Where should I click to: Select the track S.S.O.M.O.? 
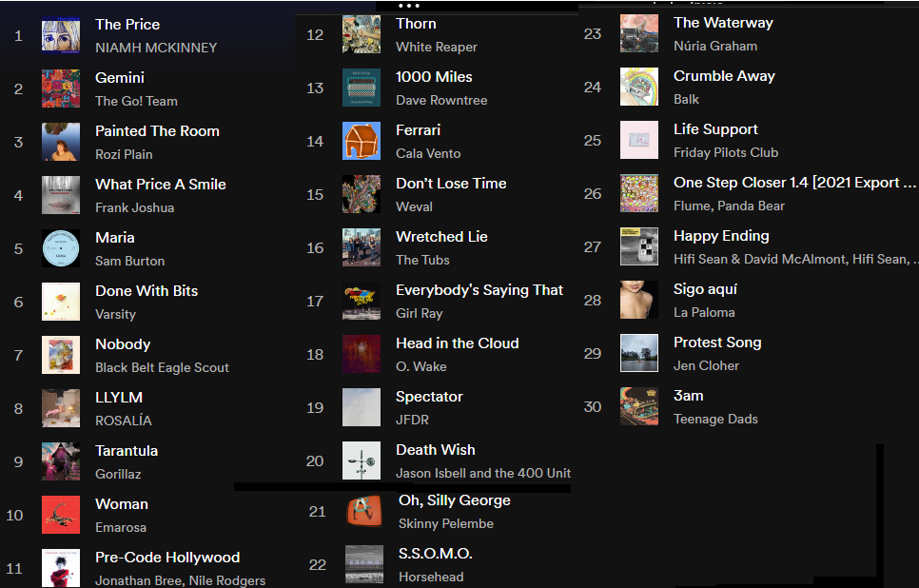(436, 554)
